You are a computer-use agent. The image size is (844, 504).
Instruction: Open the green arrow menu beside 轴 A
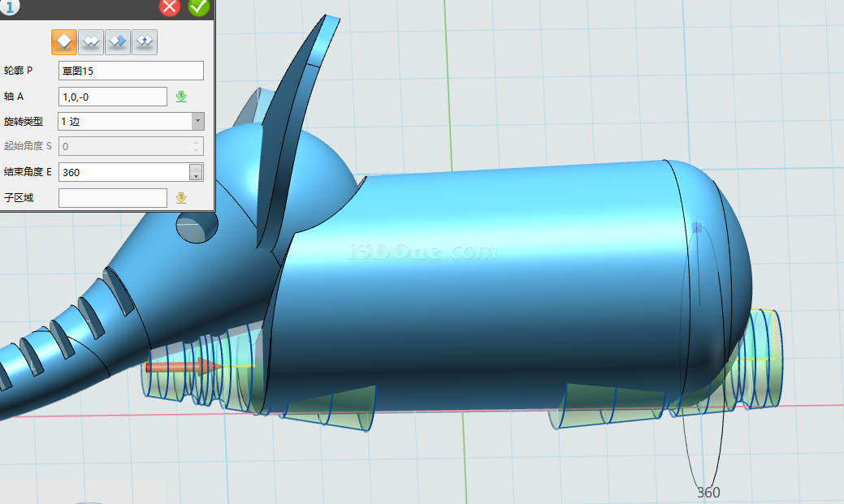181,97
